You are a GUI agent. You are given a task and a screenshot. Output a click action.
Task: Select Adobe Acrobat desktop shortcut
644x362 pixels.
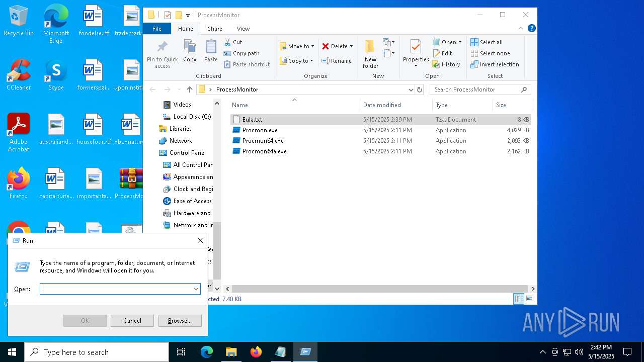(x=19, y=133)
